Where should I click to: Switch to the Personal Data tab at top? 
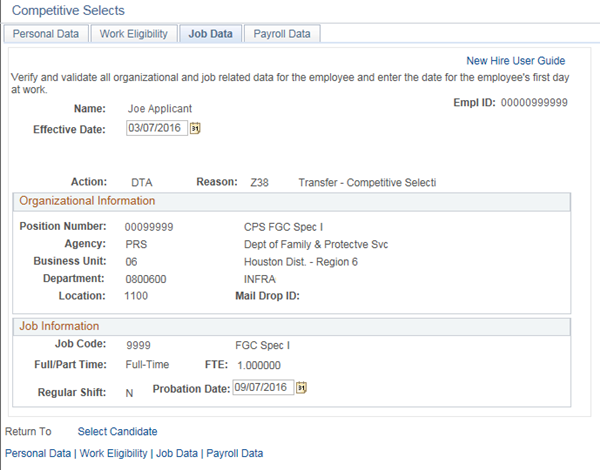point(45,33)
